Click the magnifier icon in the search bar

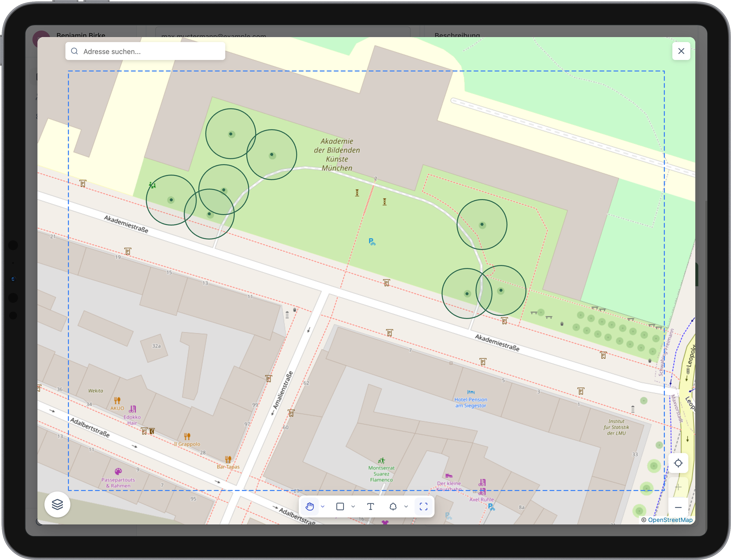(75, 51)
